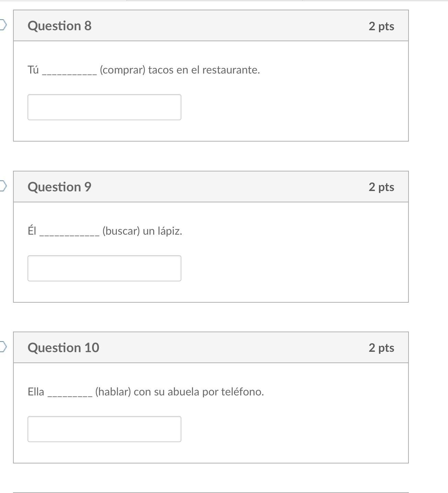Click the blank line after "Él"
The image size is (448, 493).
click(x=69, y=233)
